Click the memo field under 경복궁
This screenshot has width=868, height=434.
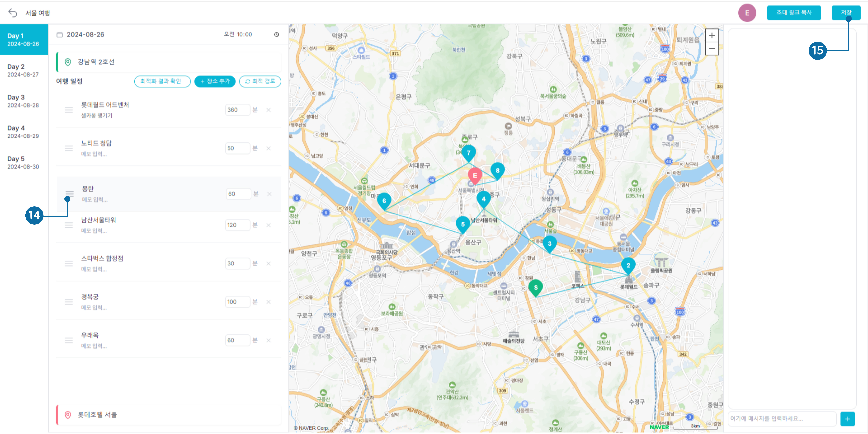coord(94,308)
